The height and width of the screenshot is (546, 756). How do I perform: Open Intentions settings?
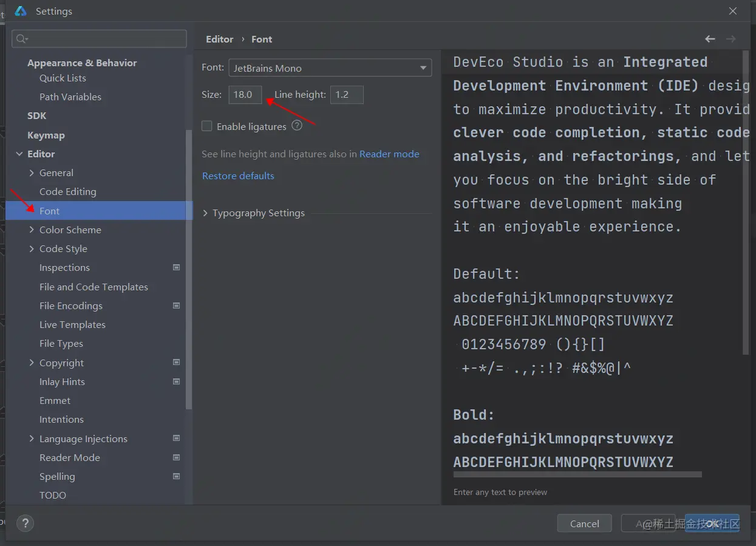(x=61, y=419)
